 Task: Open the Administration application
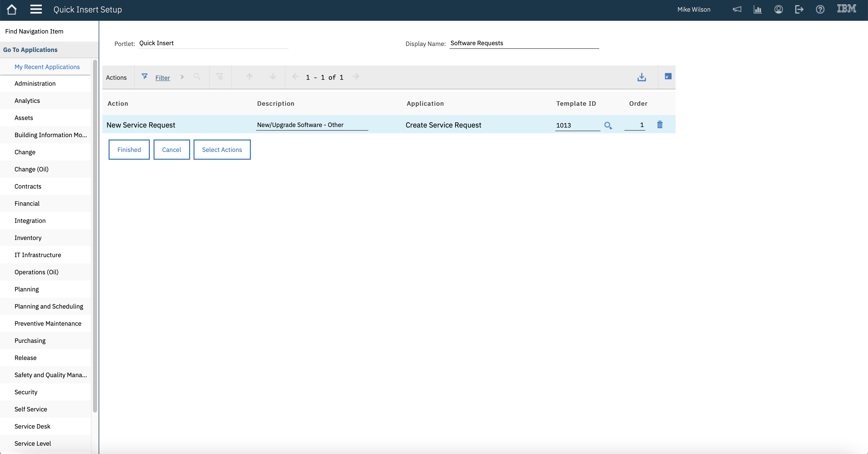[35, 83]
